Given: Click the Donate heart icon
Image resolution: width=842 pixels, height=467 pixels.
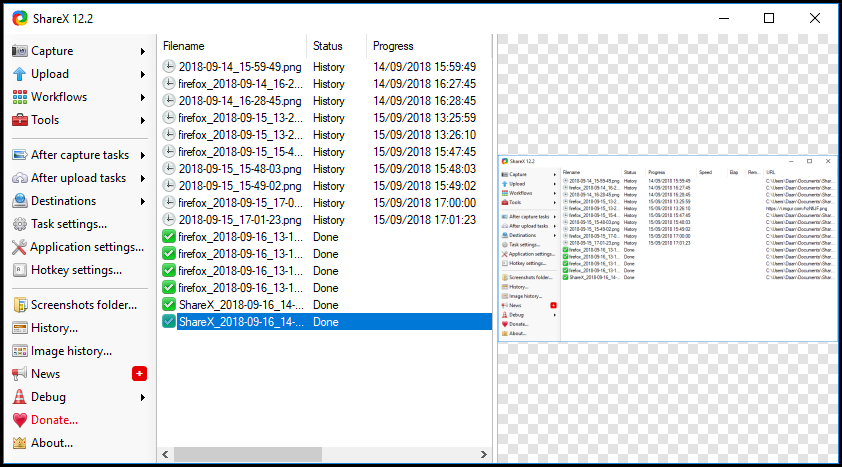Looking at the screenshot, I should tap(19, 420).
